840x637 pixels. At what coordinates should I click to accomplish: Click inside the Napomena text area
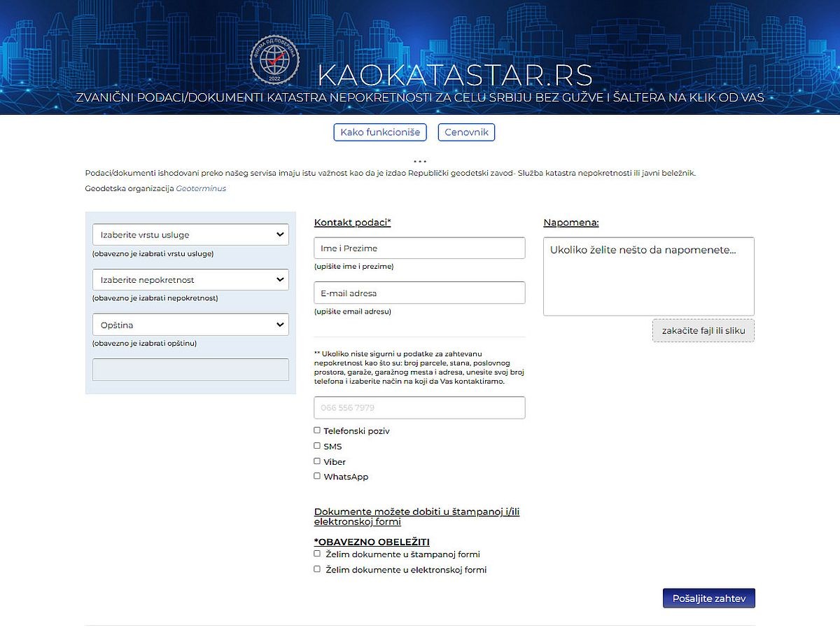click(648, 276)
